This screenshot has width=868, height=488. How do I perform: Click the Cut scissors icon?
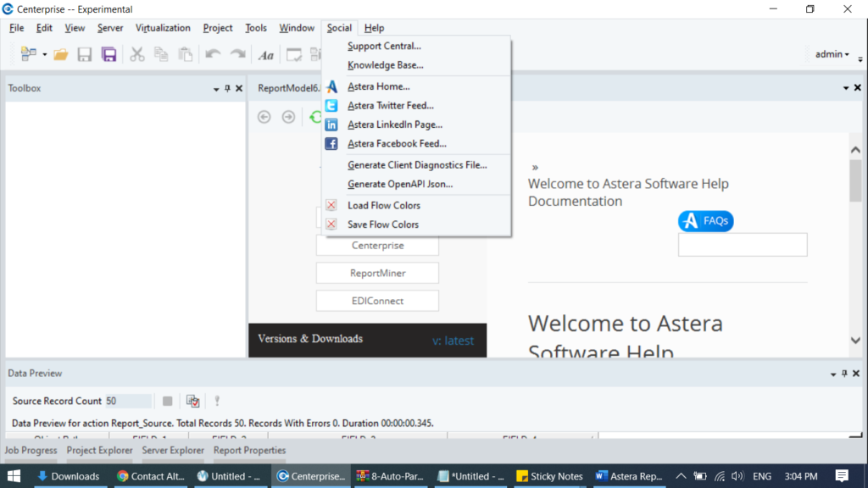coord(136,54)
